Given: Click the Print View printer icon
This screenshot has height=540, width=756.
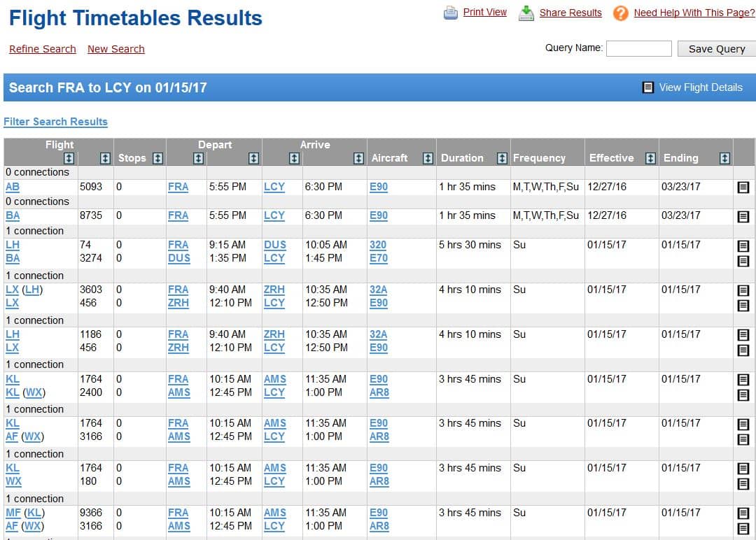Looking at the screenshot, I should 451,13.
